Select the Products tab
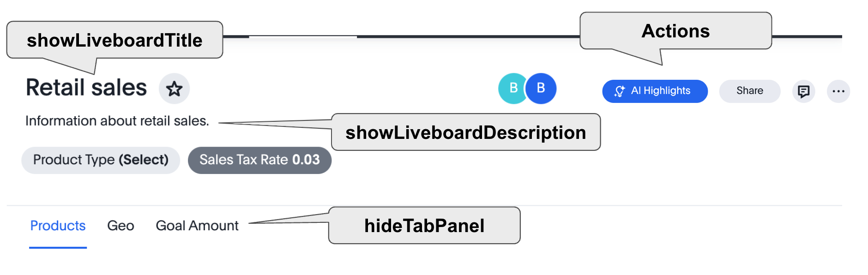The height and width of the screenshot is (275, 868). tap(57, 226)
